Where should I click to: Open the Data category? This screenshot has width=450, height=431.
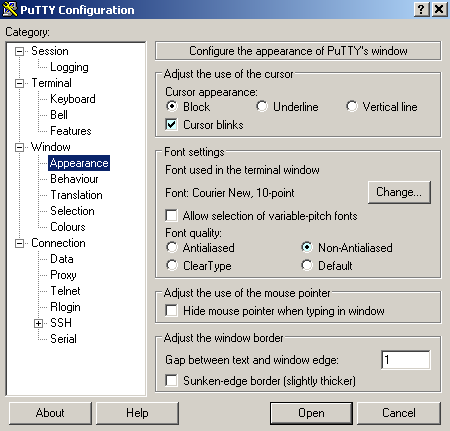pos(62,259)
